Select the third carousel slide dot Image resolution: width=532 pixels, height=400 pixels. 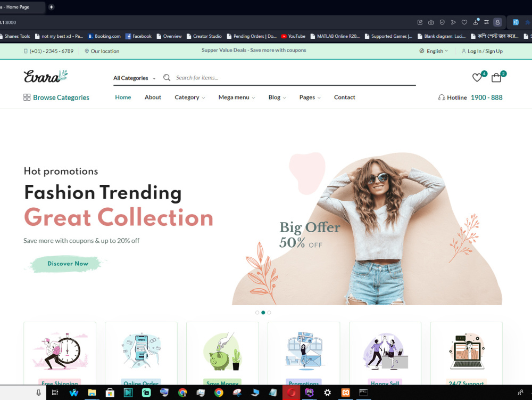pos(269,313)
